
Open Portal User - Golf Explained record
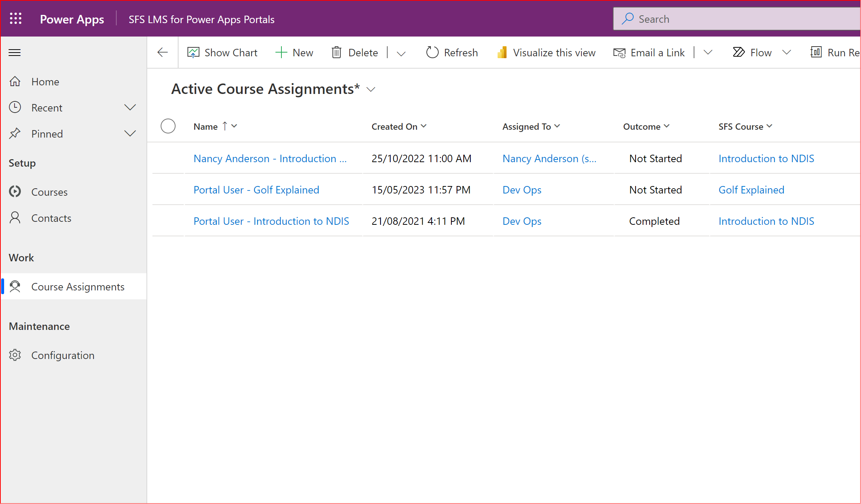(x=256, y=190)
